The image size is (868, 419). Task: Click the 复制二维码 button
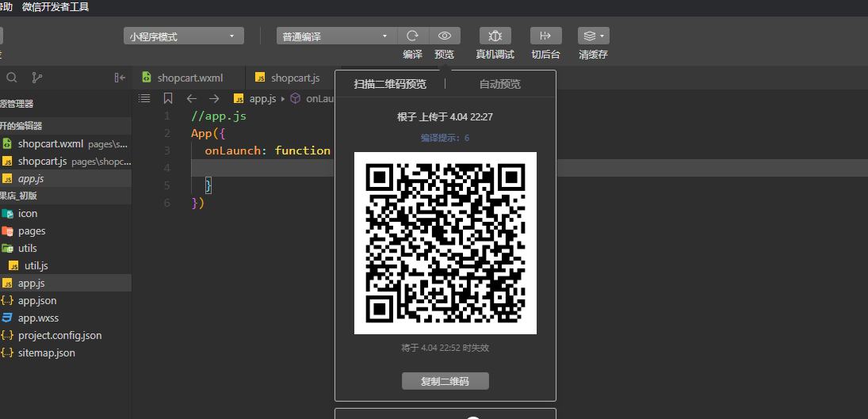(445, 382)
